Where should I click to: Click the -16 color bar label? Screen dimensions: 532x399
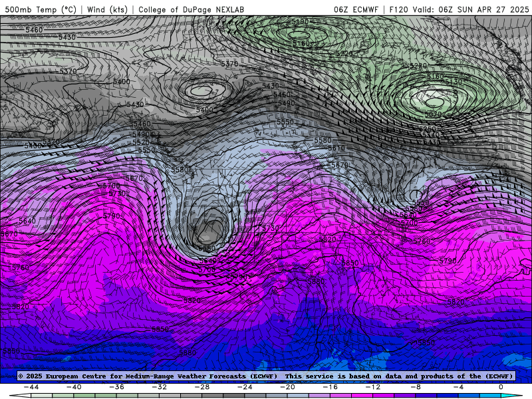[331, 387]
